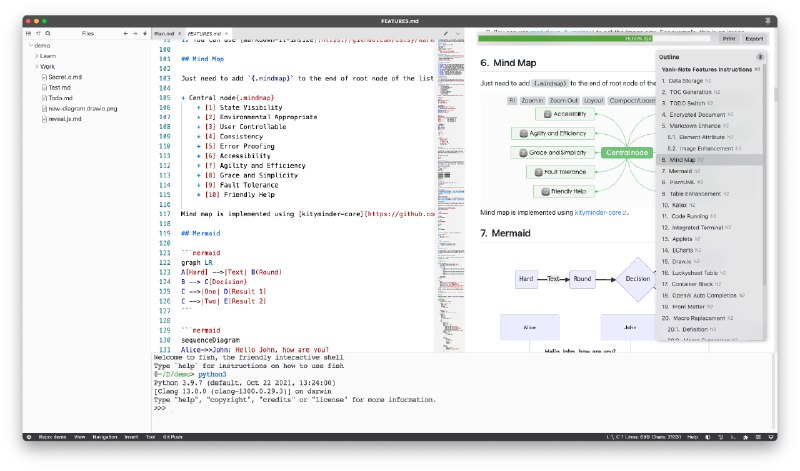
Task: Switch to the Plan.md tab
Action: tap(164, 34)
